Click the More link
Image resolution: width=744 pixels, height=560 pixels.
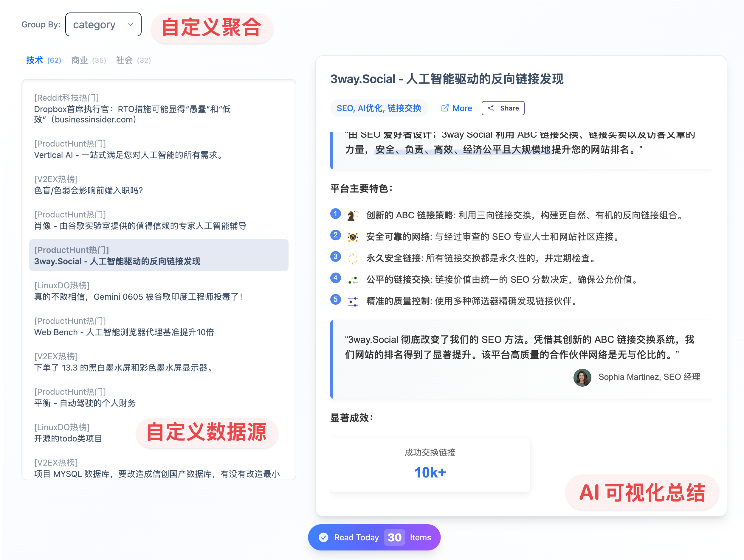tap(462, 108)
